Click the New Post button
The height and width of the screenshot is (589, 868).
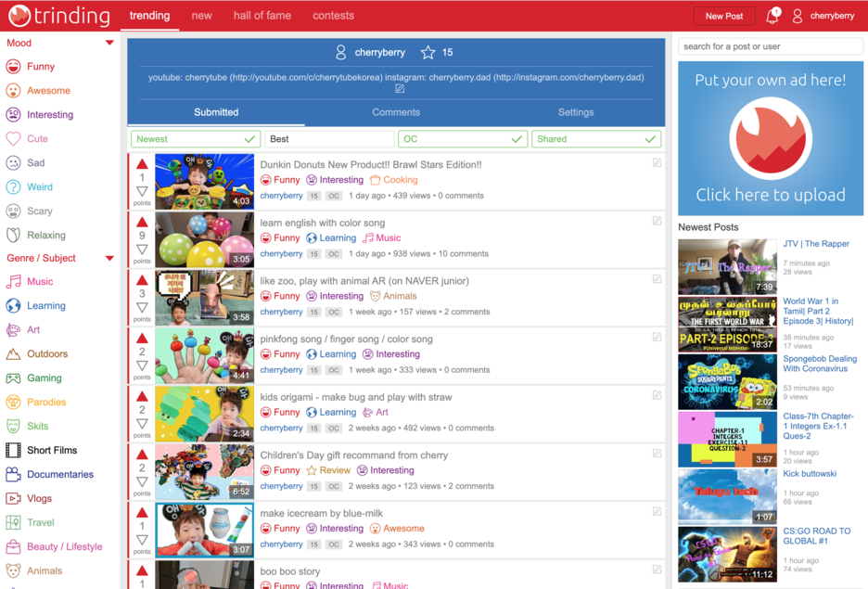(724, 16)
